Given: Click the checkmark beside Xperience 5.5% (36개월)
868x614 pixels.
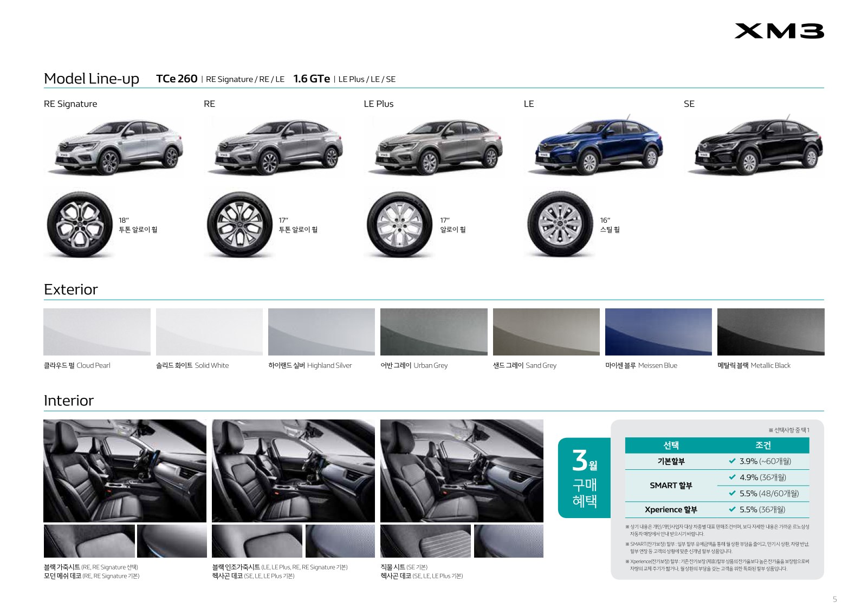Looking at the screenshot, I should coord(732,509).
